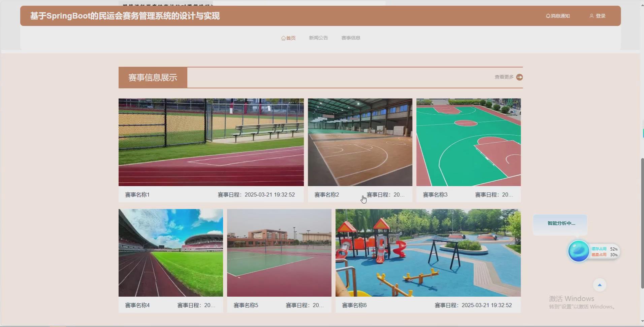The width and height of the screenshot is (644, 327).
Task: Select the home icon beside 首页
Action: [283, 38]
